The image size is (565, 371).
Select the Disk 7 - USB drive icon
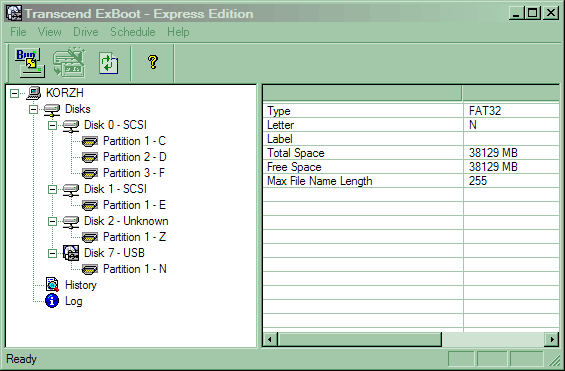pyautogui.click(x=71, y=253)
